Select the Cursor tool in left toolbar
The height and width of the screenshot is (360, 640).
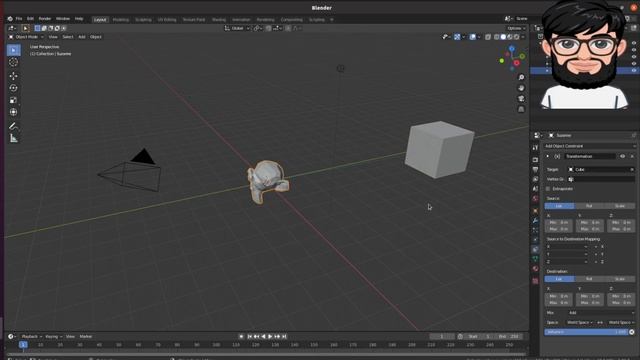tap(13, 62)
